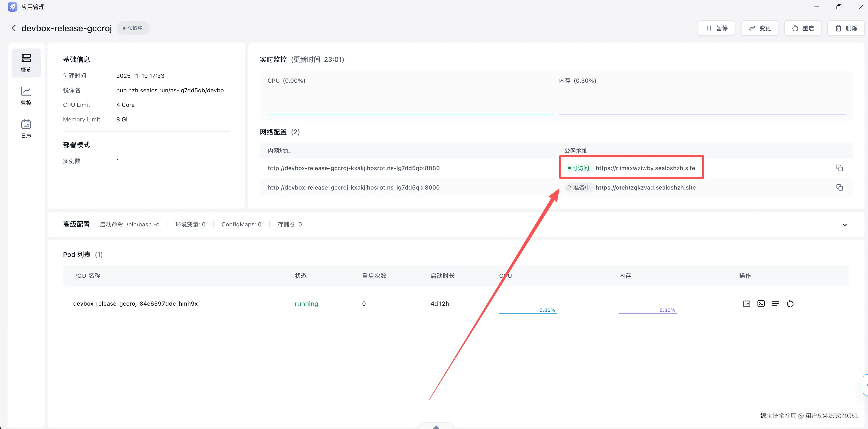The width and height of the screenshot is (868, 429).
Task: Open the right-edge side drawer handle
Action: coord(866,384)
